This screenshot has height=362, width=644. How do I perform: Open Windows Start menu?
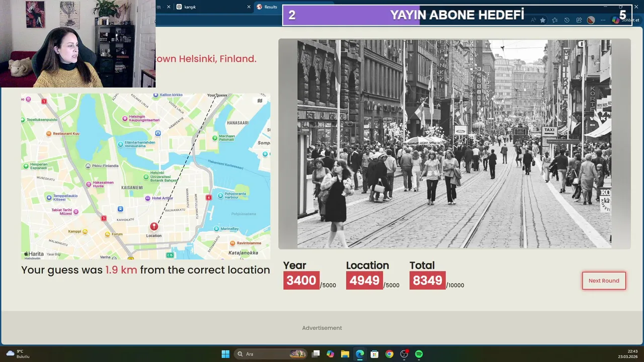click(225, 354)
